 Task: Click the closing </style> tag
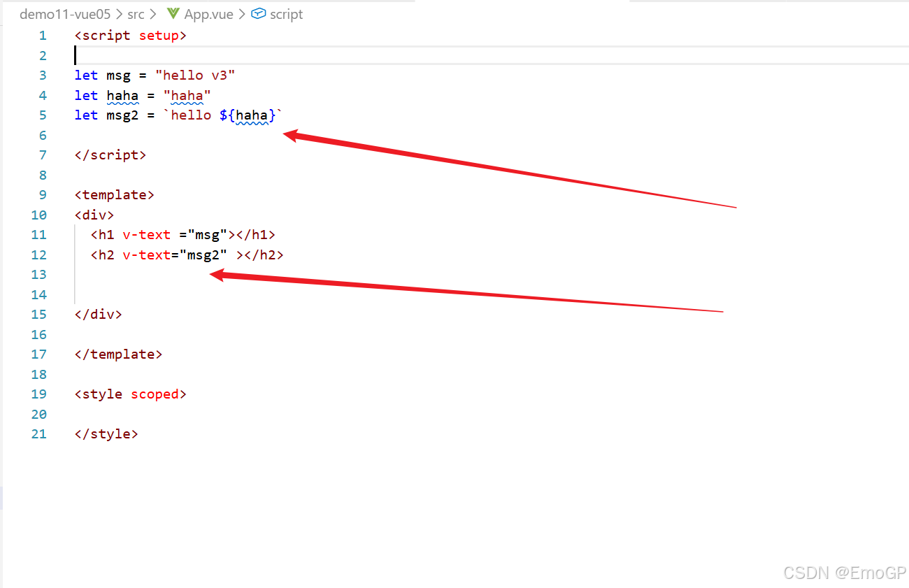106,434
